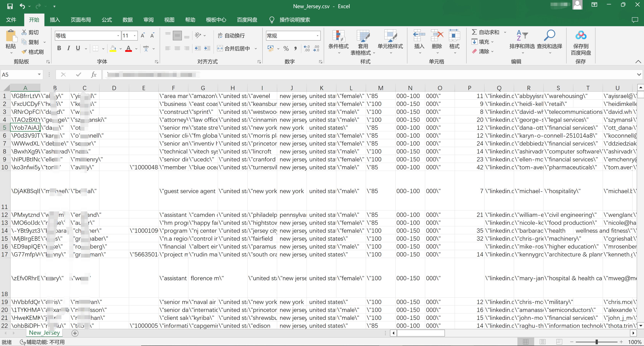644x346 pixels.
Task: Open 套用表格格式 table styles
Action: point(363,42)
